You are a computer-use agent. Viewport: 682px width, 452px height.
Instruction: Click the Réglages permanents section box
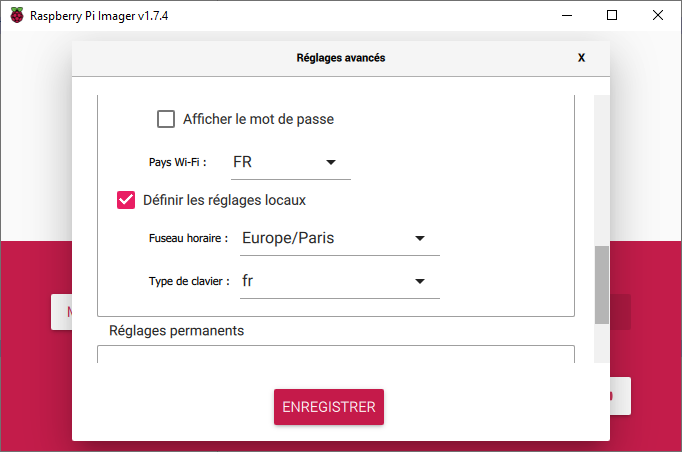tap(335, 355)
